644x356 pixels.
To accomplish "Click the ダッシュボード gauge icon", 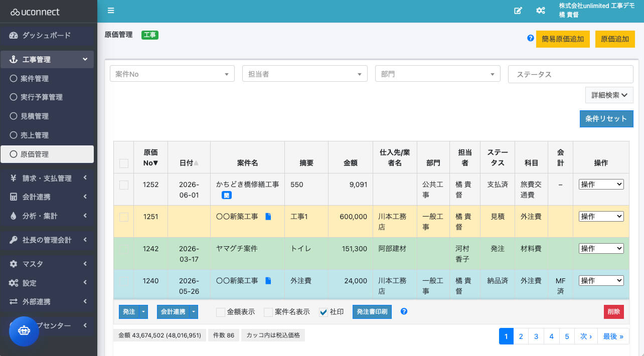I will click(x=13, y=36).
